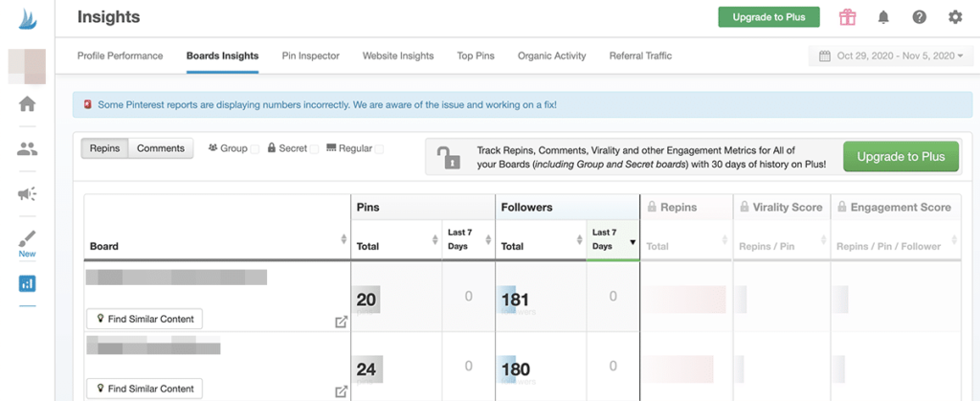Open the Insights bar chart sidebar icon
The width and height of the screenshot is (980, 401).
27,283
